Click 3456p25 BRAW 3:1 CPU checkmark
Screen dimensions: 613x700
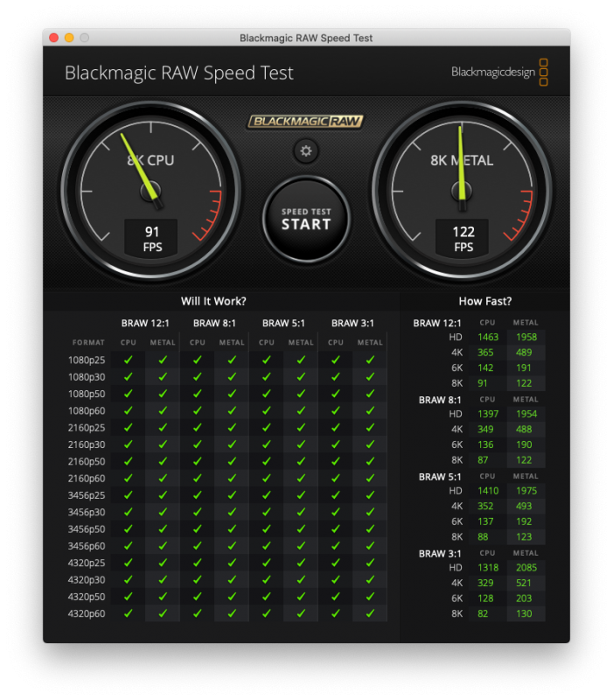[x=336, y=495]
